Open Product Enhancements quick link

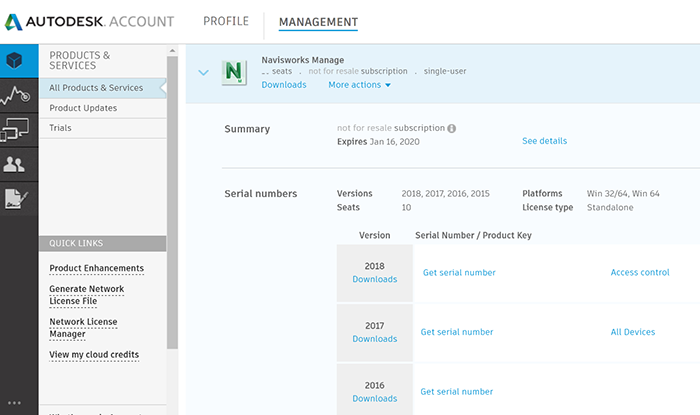96,268
